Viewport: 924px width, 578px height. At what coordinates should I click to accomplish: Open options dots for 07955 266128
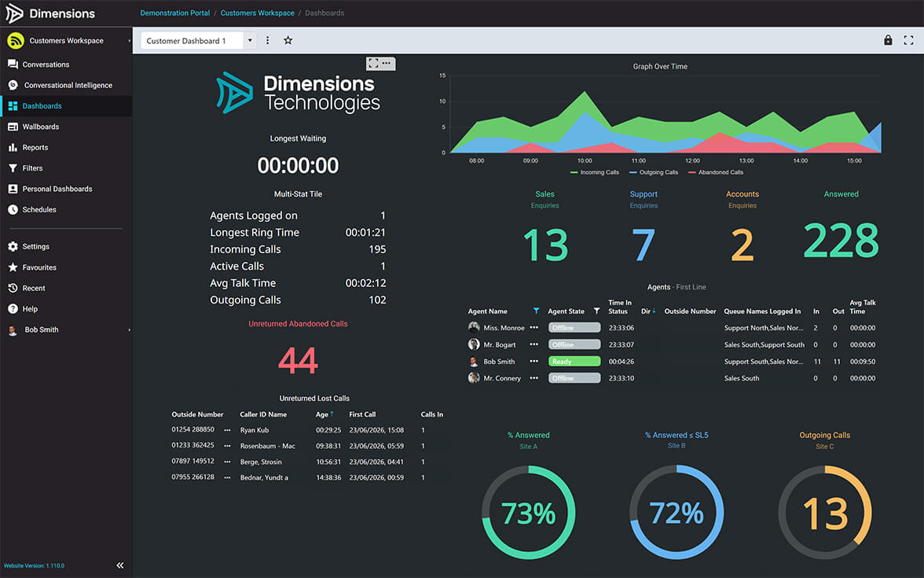point(227,478)
